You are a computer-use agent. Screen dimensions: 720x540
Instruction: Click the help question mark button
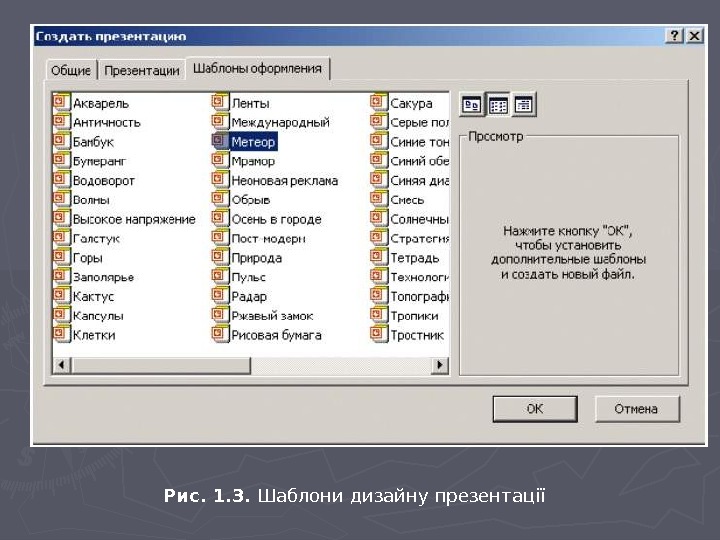[x=674, y=36]
